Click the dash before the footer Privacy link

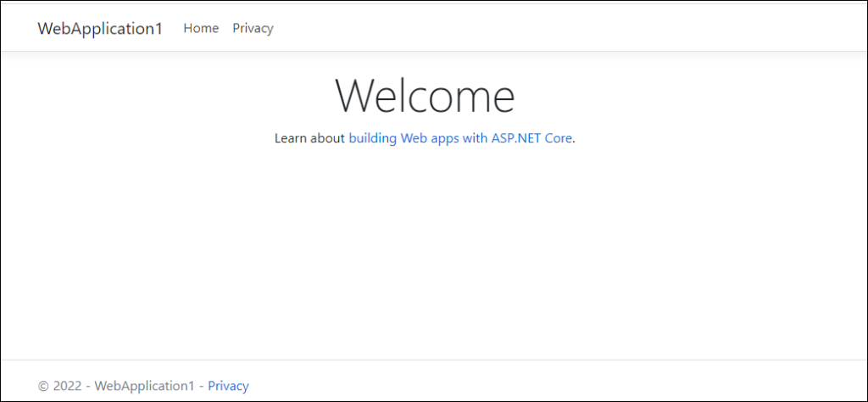201,386
